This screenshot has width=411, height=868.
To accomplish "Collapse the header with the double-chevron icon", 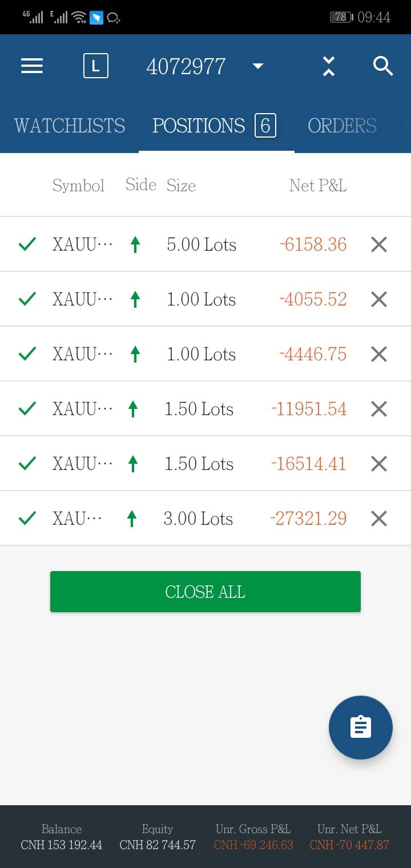I will 328,66.
